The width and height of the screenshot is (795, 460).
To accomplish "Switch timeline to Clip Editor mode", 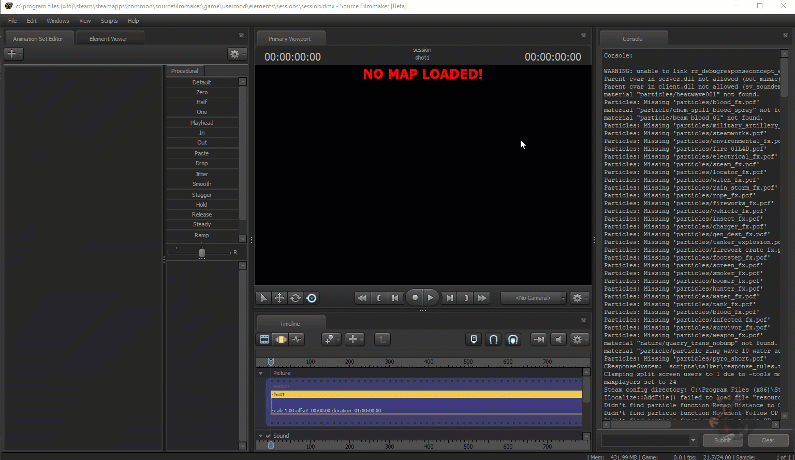I will pyautogui.click(x=265, y=339).
